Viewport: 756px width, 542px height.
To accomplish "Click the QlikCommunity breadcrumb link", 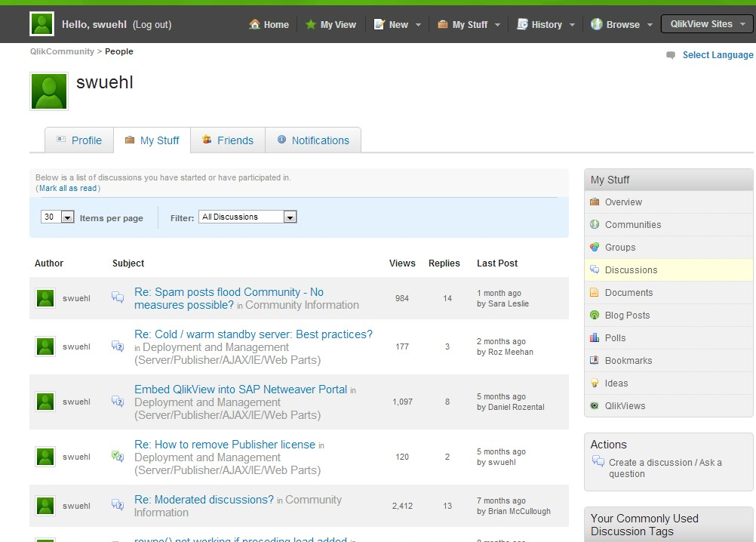I will (62, 51).
